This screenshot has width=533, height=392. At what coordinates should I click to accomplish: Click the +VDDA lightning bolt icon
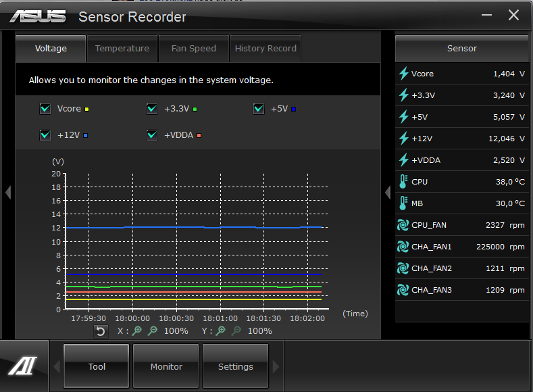(403, 160)
